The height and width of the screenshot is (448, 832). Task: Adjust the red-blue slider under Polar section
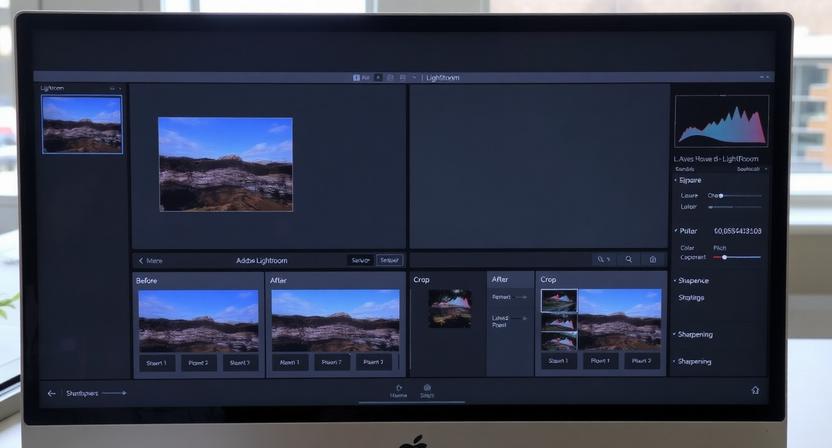737,257
